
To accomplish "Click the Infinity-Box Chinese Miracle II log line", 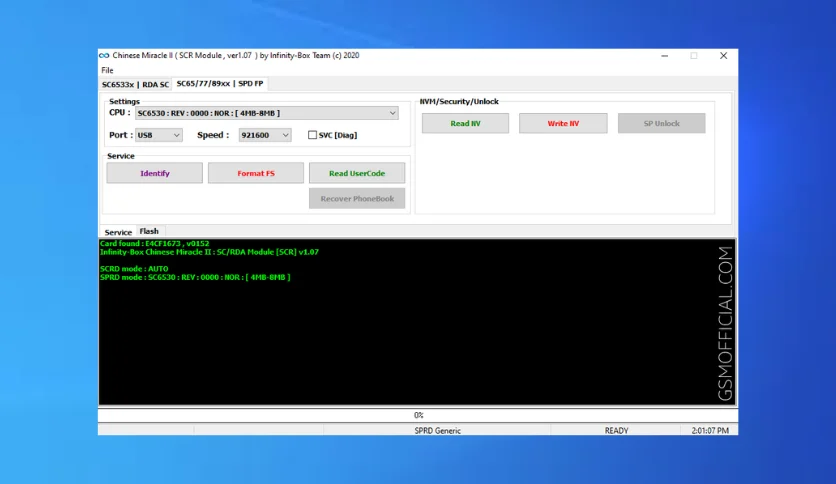I will (209, 252).
